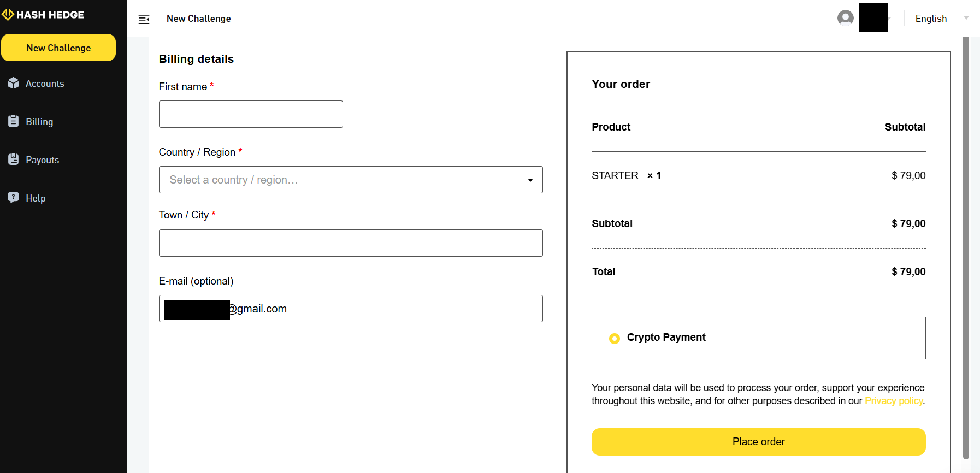Open the Country / Region dropdown
Viewport: 980px width, 473px height.
pyautogui.click(x=351, y=180)
